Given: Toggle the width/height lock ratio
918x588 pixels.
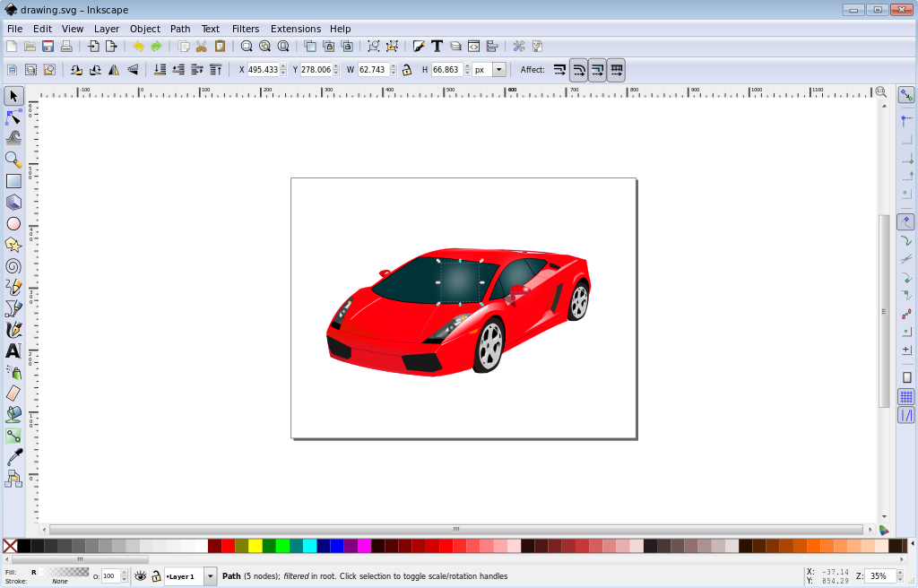Looking at the screenshot, I should (x=407, y=70).
